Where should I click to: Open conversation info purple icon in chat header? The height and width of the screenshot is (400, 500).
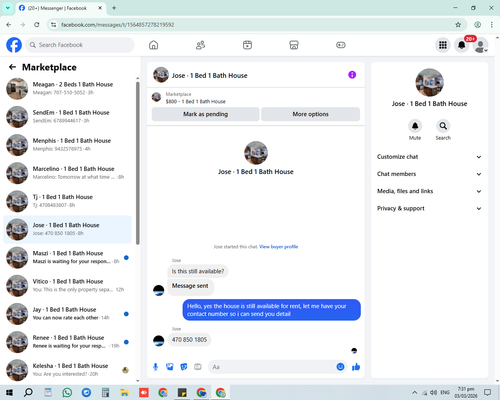[352, 75]
